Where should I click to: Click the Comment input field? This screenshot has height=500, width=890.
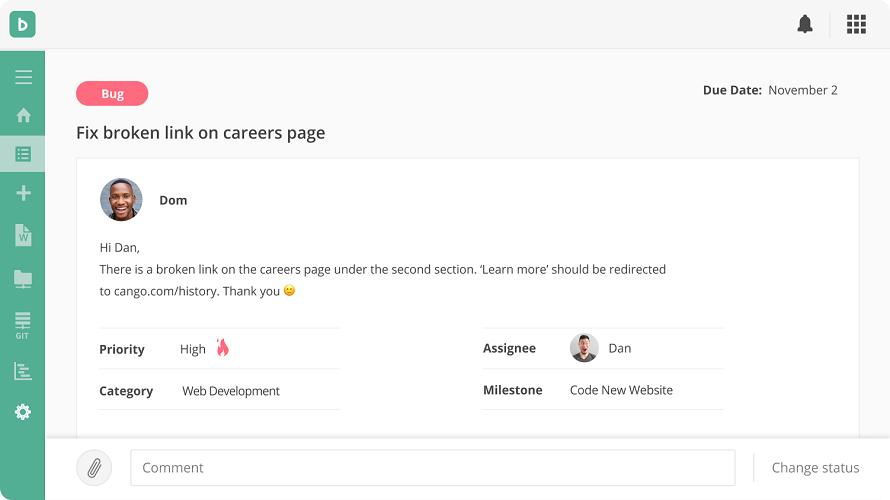(432, 467)
